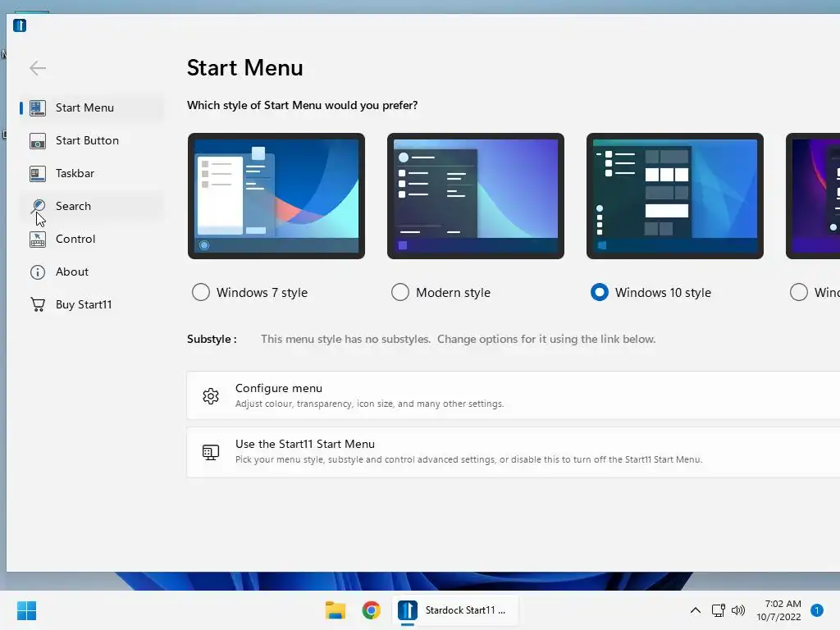
Task: Click the Start Menu sidebar icon
Action: [x=38, y=107]
